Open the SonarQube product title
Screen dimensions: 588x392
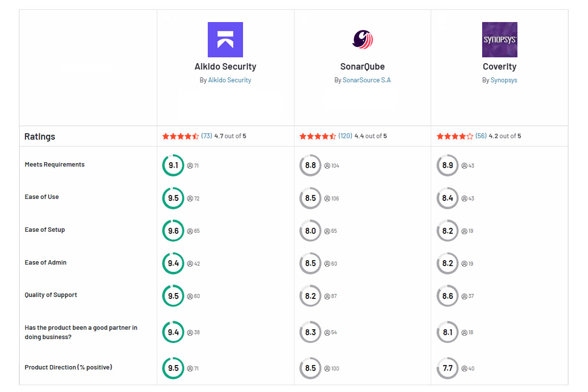point(363,67)
